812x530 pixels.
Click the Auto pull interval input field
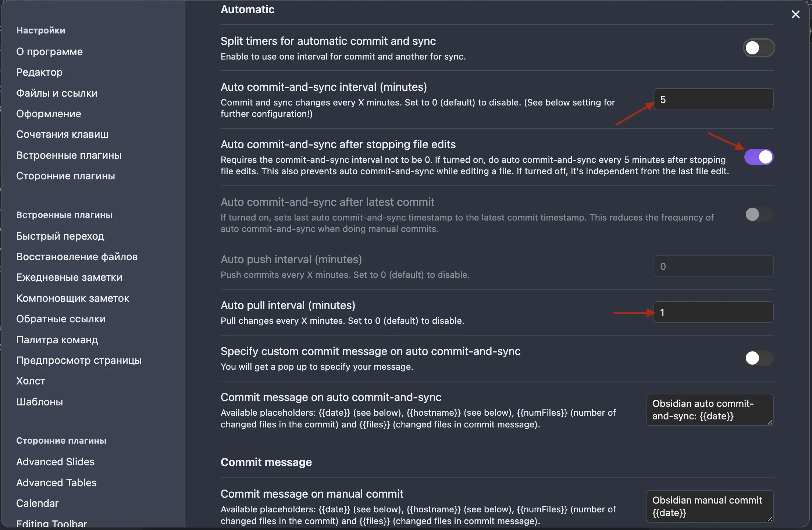(713, 312)
